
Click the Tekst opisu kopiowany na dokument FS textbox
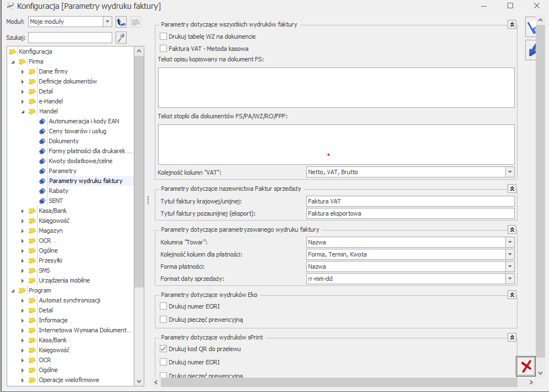pyautogui.click(x=336, y=87)
